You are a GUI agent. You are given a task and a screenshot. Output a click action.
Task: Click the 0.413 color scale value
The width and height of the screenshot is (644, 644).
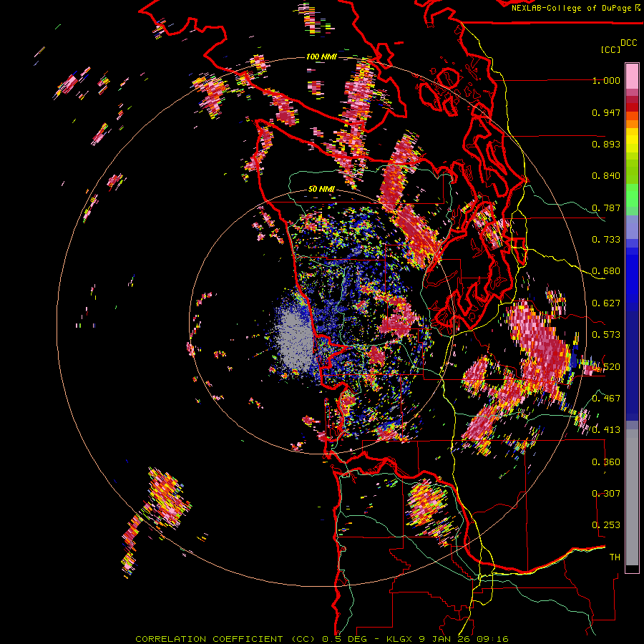[x=606, y=430]
